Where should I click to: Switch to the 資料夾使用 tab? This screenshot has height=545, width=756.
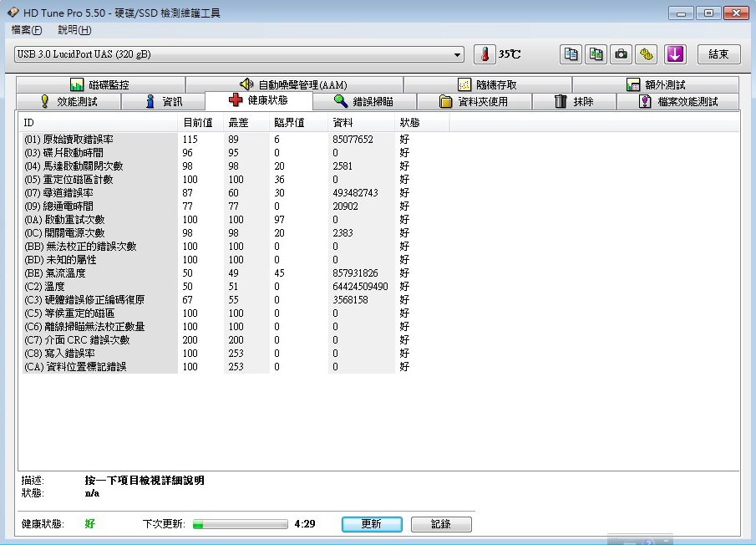(474, 101)
